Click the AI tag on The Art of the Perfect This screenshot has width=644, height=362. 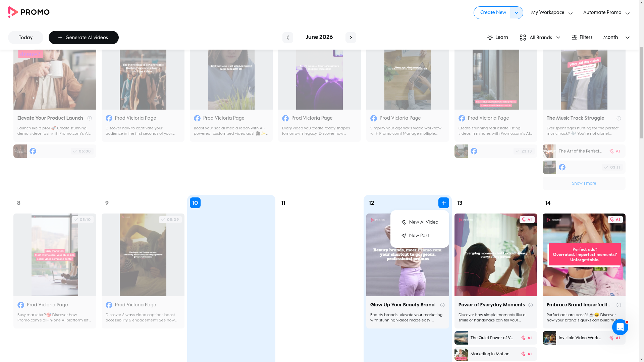(615, 151)
